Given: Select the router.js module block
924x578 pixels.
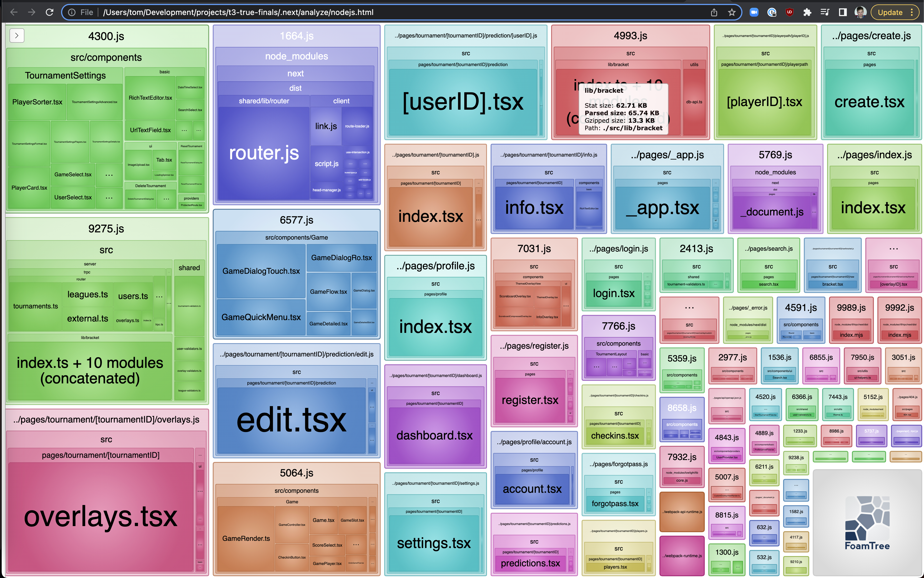Looking at the screenshot, I should pyautogui.click(x=264, y=153).
